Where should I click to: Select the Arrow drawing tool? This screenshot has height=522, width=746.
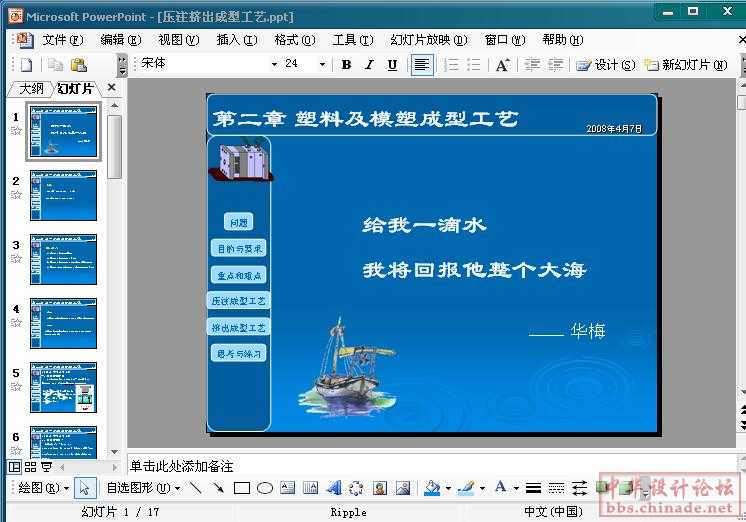pos(218,488)
